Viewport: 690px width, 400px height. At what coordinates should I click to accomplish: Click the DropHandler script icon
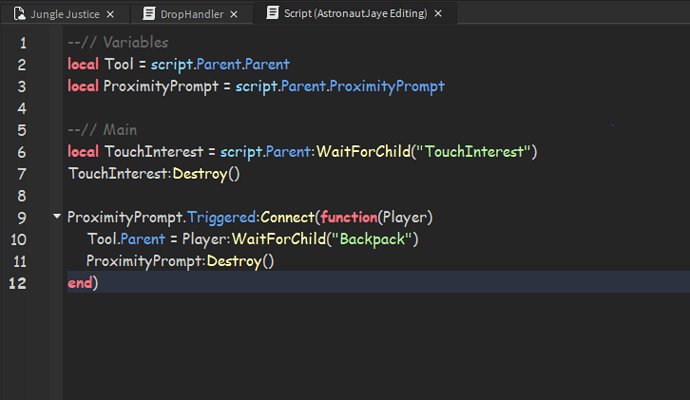pyautogui.click(x=149, y=14)
